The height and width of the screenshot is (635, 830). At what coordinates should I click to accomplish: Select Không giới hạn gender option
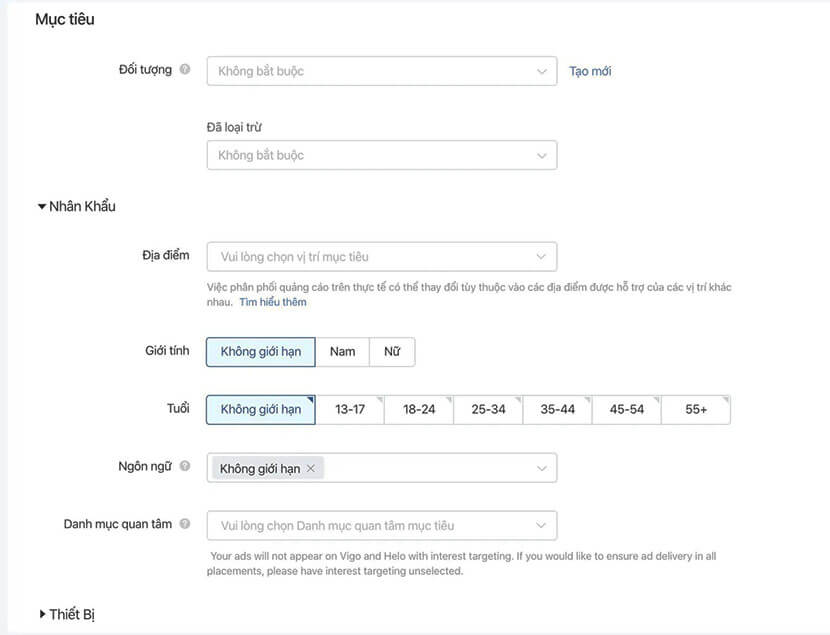point(260,351)
